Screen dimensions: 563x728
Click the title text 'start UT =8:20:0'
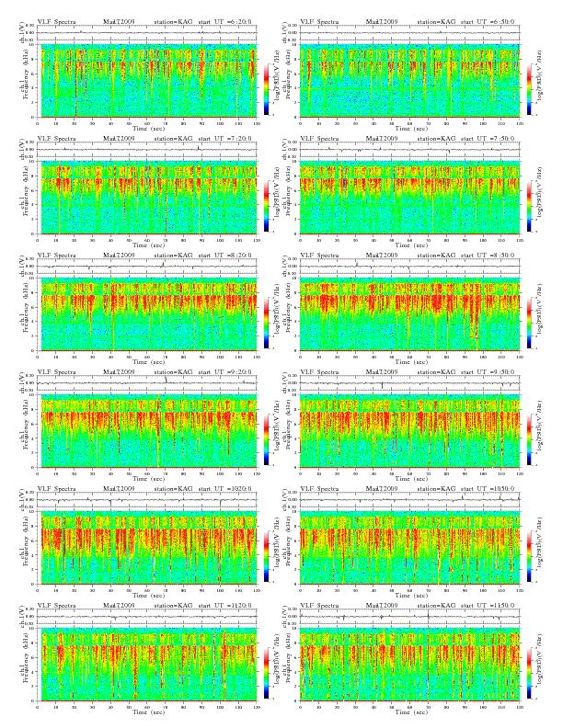(x=224, y=255)
